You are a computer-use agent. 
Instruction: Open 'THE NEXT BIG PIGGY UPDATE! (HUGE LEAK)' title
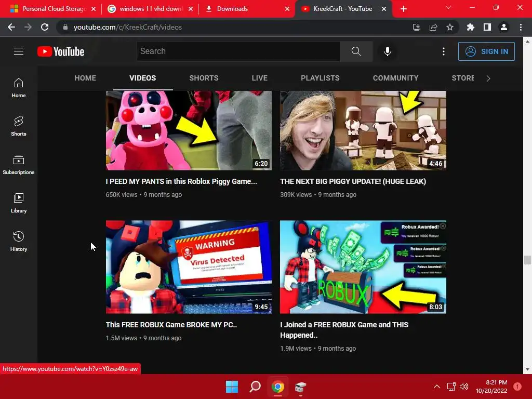point(353,181)
